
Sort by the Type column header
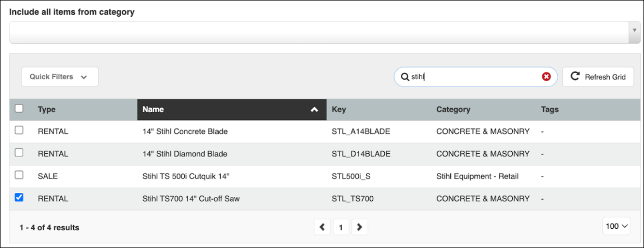pos(47,110)
